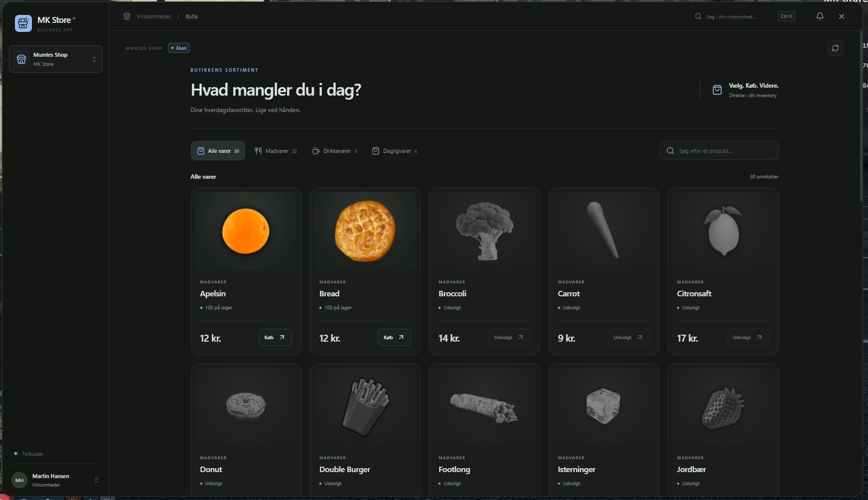Switch to the Drikkevarer category tab

(334, 151)
